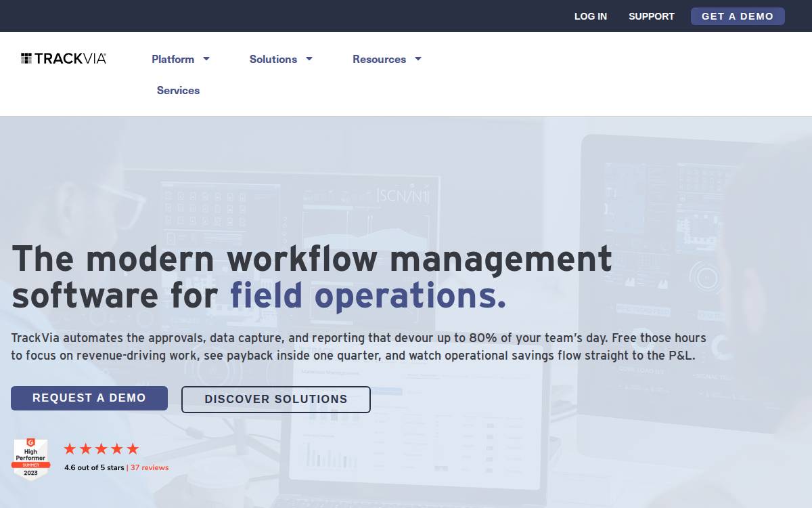812x508 pixels.
Task: Click the TrackVia logo
Action: pyautogui.click(x=64, y=58)
